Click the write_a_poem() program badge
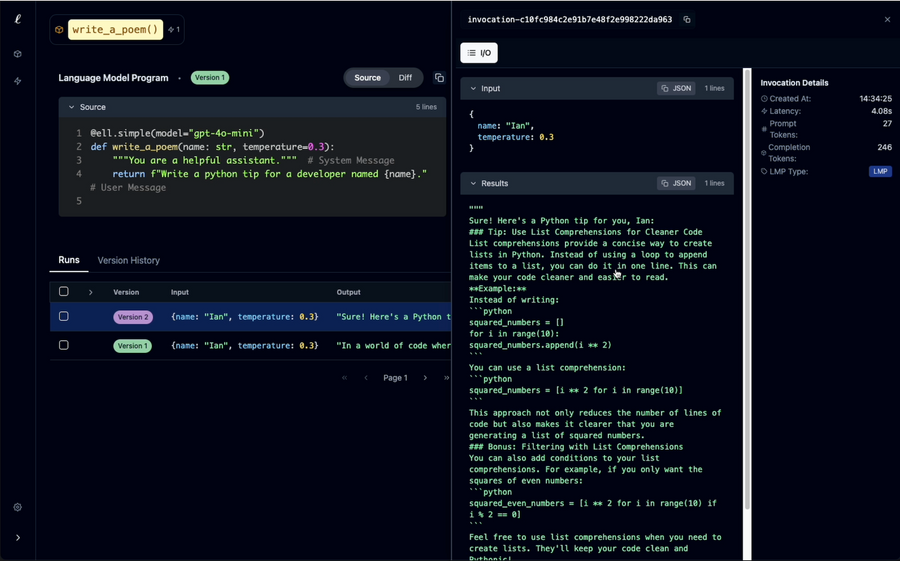 (115, 29)
